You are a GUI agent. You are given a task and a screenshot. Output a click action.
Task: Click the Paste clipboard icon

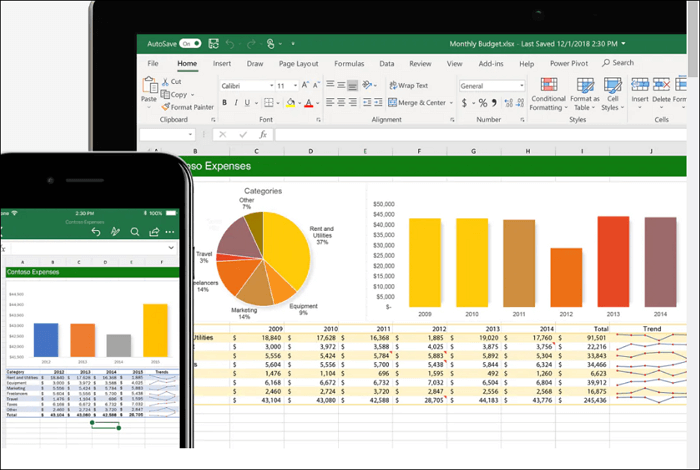pos(150,84)
